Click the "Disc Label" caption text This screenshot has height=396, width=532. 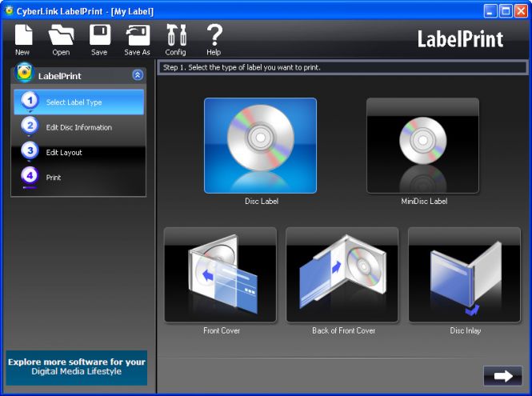[262, 202]
